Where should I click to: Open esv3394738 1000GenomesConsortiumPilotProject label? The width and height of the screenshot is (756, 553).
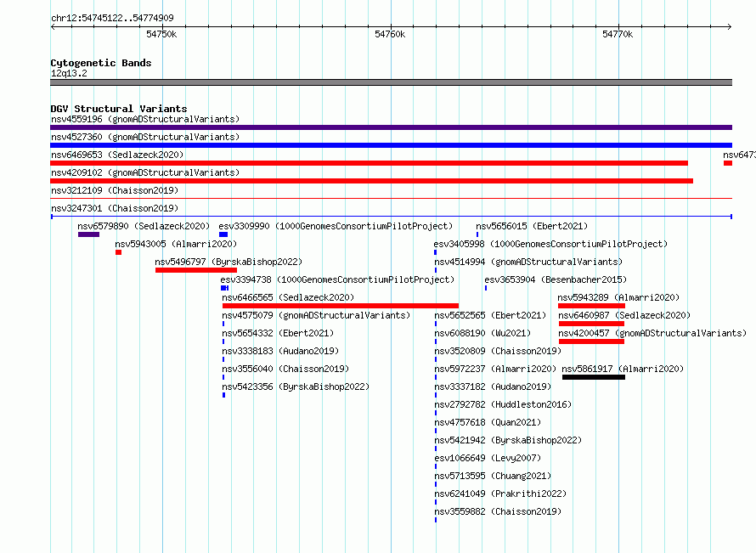point(337,279)
